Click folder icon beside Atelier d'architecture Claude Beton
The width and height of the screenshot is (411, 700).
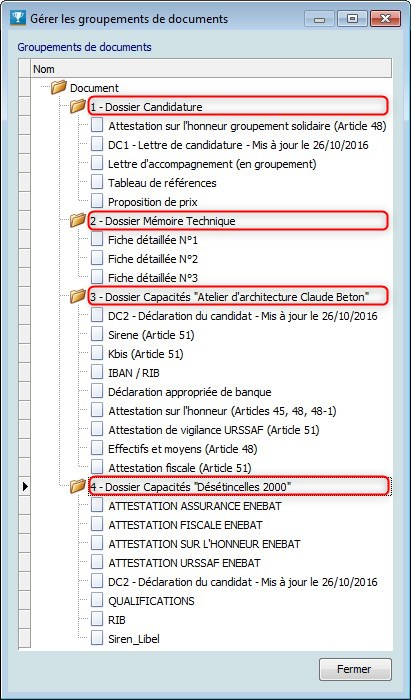click(x=78, y=296)
